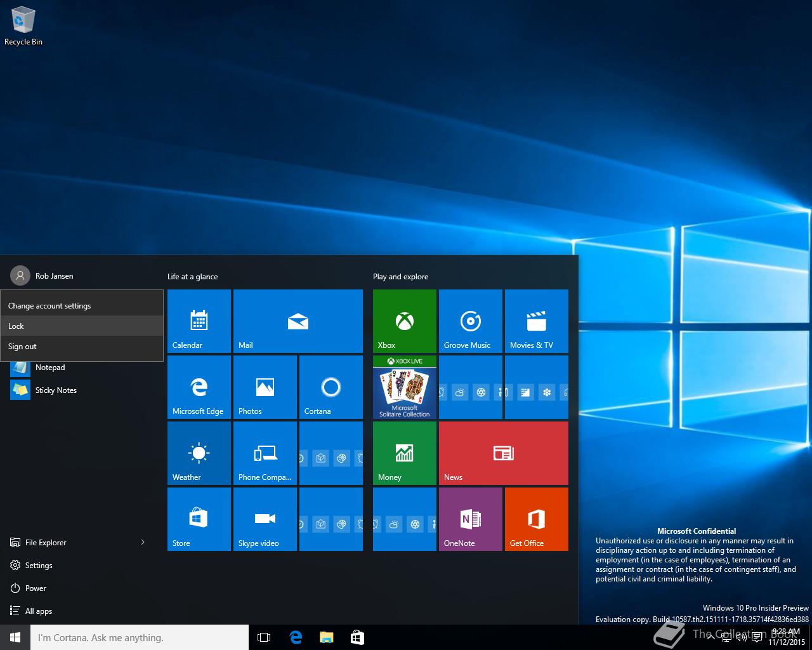Open Microsoft Solitaire Collection tile
The image size is (812, 650).
tap(405, 387)
